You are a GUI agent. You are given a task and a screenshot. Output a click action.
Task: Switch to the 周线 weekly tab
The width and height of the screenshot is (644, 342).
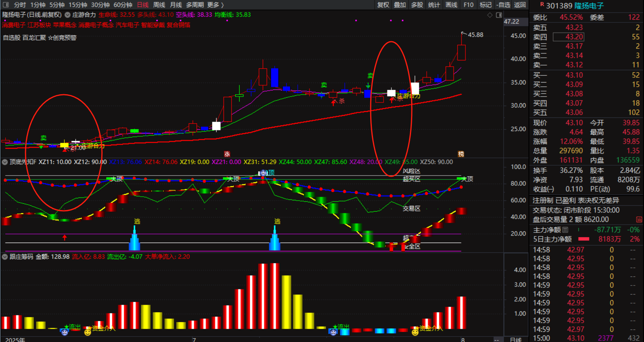[159, 5]
